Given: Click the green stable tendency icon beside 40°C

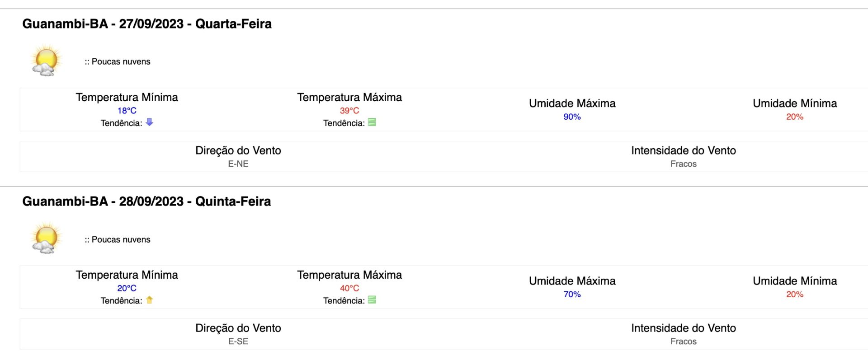Looking at the screenshot, I should coord(372,299).
